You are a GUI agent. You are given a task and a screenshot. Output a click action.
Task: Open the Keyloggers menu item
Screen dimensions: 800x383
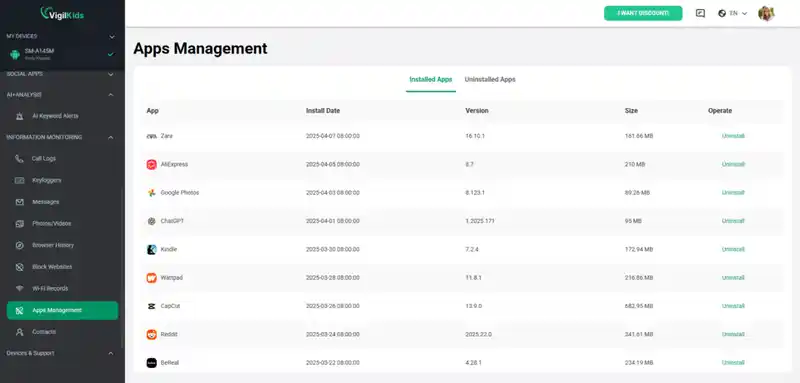(47, 181)
